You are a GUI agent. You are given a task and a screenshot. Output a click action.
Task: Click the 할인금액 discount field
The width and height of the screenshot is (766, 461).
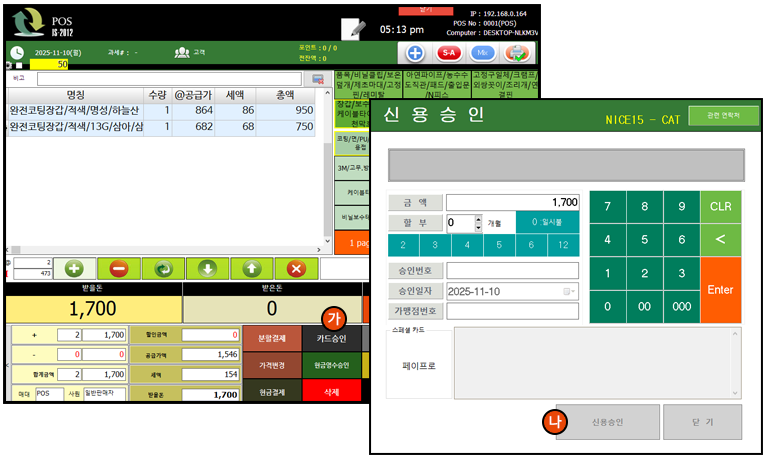click(x=211, y=335)
